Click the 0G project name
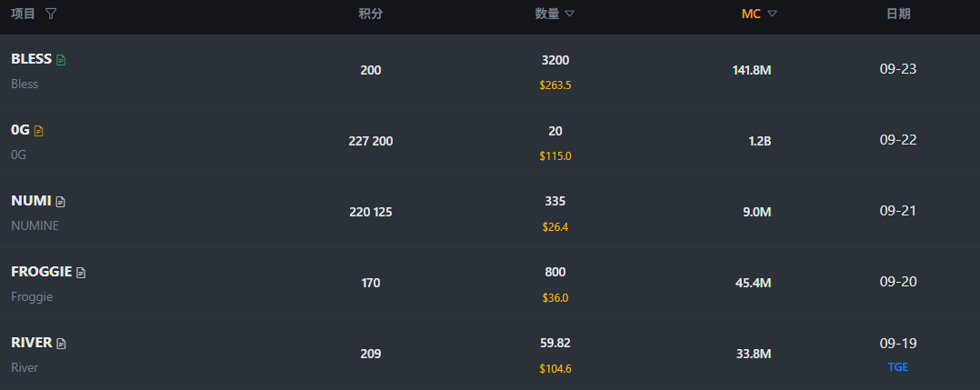Screen dimensions: 980x390 (x=20, y=130)
